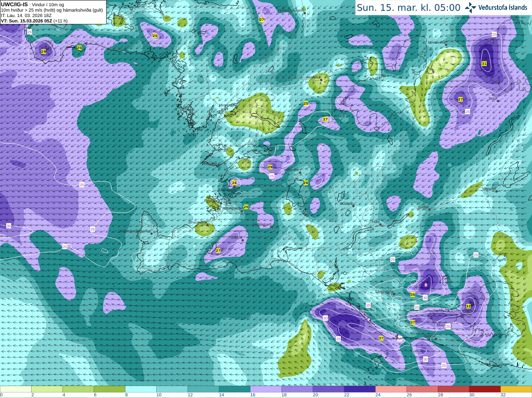Click the 16–18 m/s light purple legend swatch

[266, 389]
